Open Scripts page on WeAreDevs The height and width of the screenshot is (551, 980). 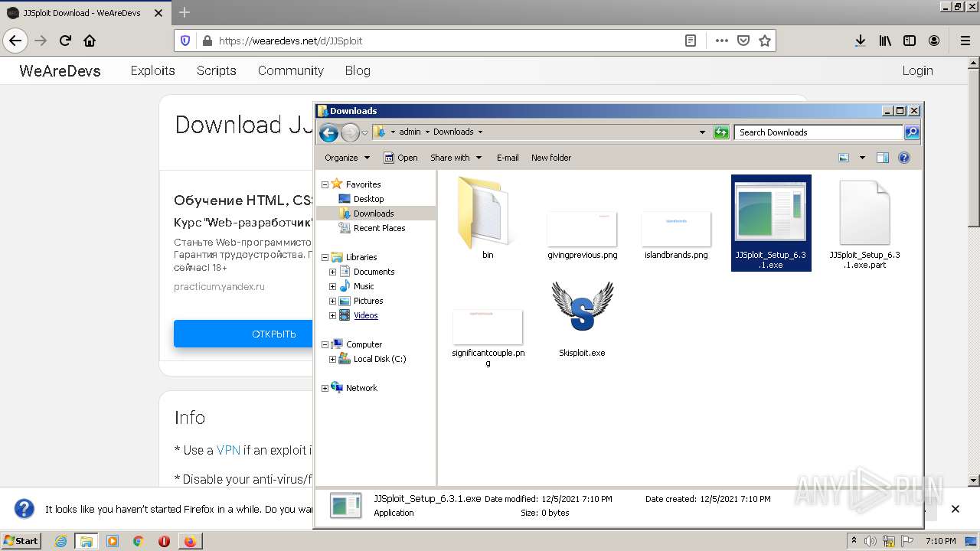[x=216, y=70]
